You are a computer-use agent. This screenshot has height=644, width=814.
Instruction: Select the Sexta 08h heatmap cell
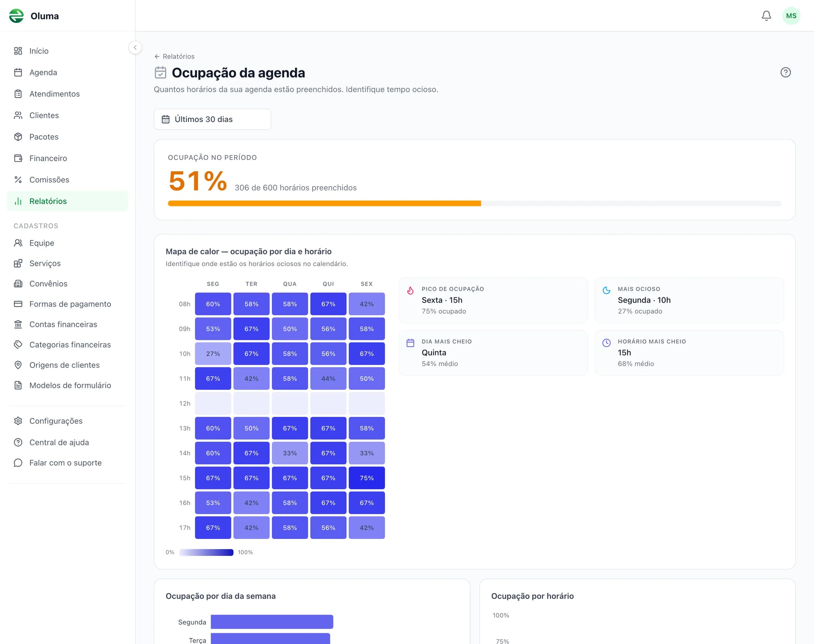point(367,304)
